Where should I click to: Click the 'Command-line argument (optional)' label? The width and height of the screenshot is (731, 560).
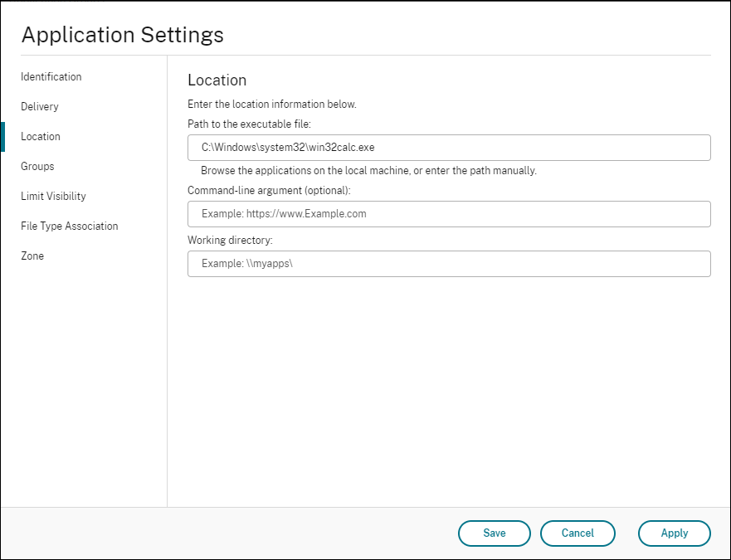click(269, 191)
